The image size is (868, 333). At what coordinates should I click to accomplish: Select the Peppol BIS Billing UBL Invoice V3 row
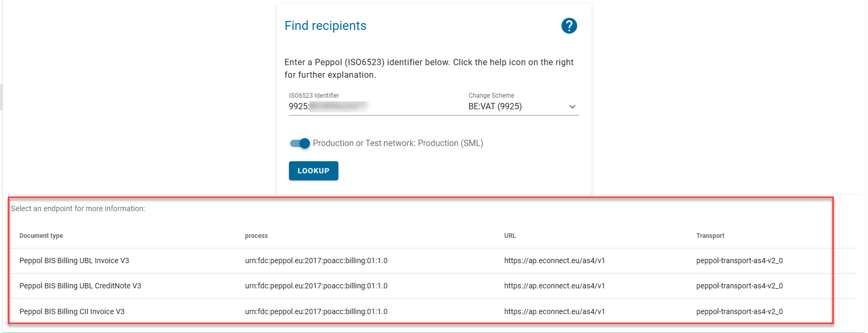74,261
